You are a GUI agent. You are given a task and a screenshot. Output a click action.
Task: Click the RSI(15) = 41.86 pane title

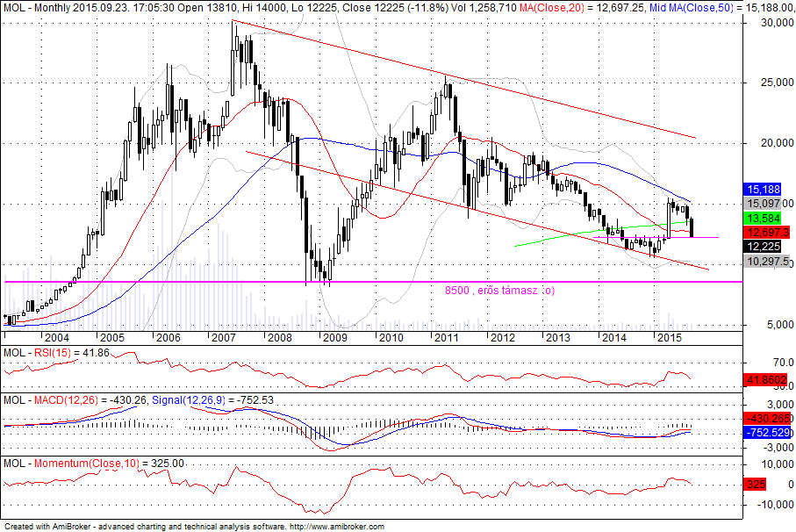click(x=72, y=353)
